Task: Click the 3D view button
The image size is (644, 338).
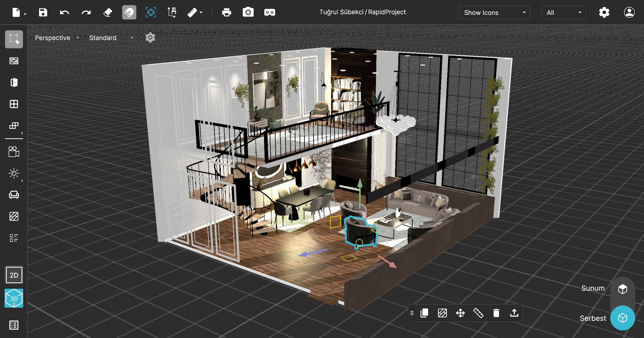Action: pos(14,298)
